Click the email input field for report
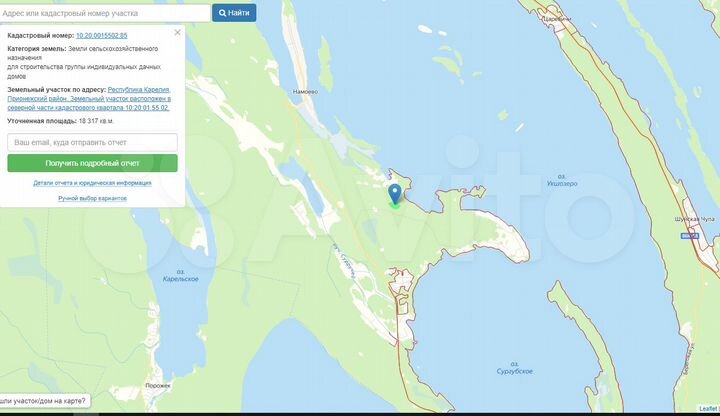 92,142
